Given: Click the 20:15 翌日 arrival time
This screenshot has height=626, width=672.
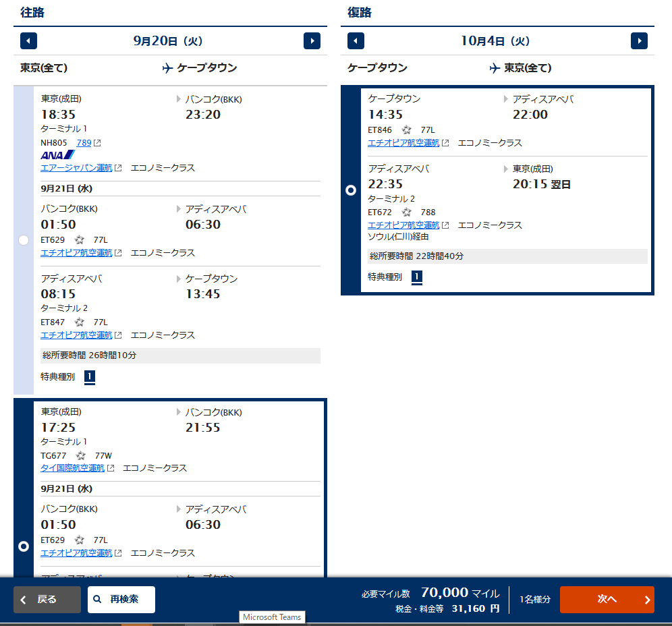Looking at the screenshot, I should (x=542, y=184).
